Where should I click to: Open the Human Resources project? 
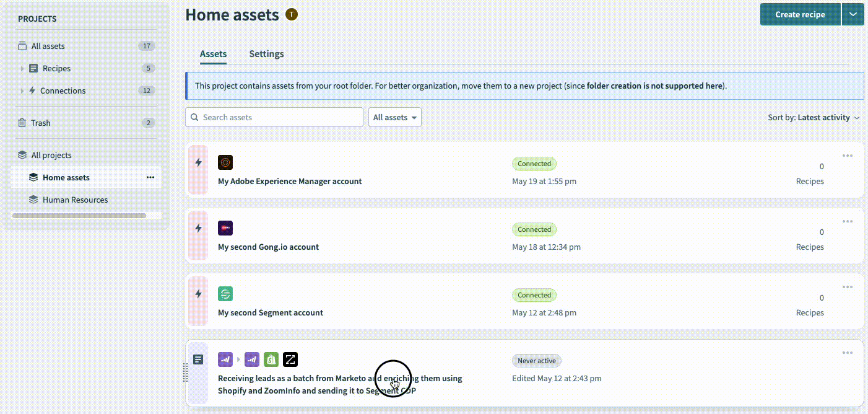[x=75, y=200]
